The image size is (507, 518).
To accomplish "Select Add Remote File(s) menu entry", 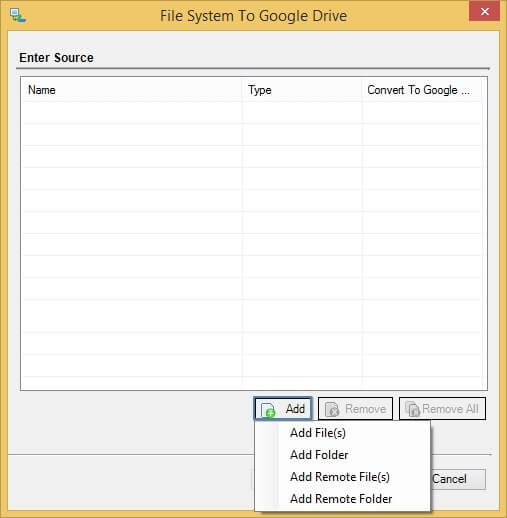I will (342, 477).
